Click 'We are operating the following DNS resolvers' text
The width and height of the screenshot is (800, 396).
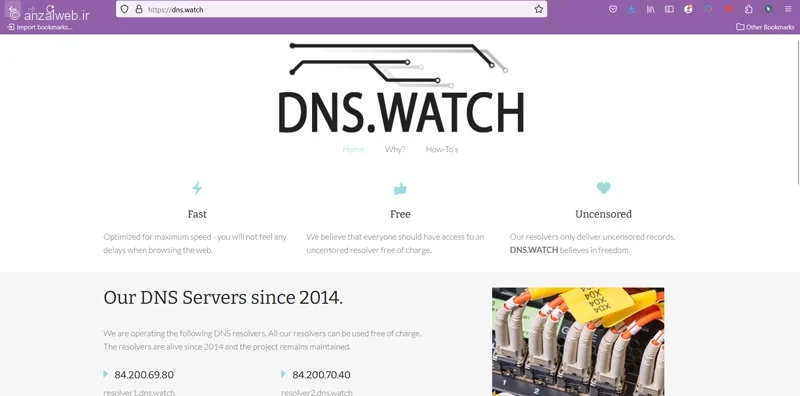pyautogui.click(x=262, y=340)
